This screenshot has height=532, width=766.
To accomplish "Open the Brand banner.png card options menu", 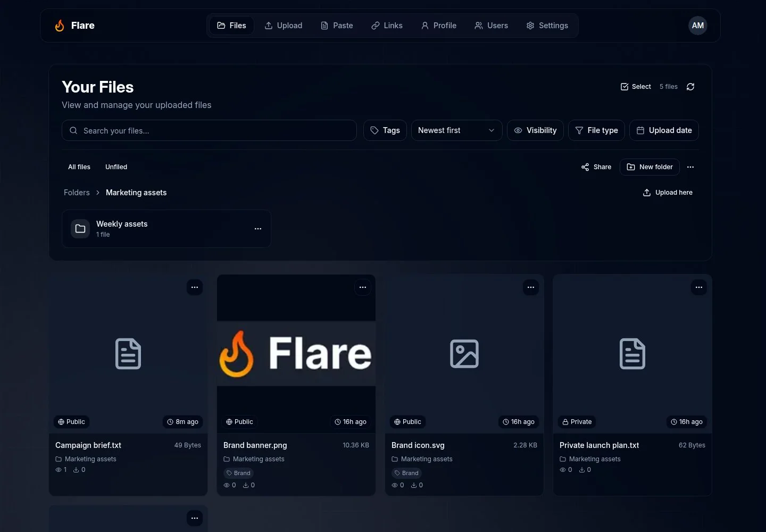I will coord(363,287).
